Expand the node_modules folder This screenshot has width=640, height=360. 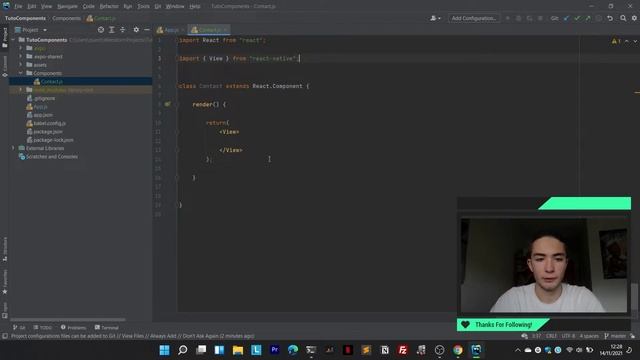[x=21, y=90]
